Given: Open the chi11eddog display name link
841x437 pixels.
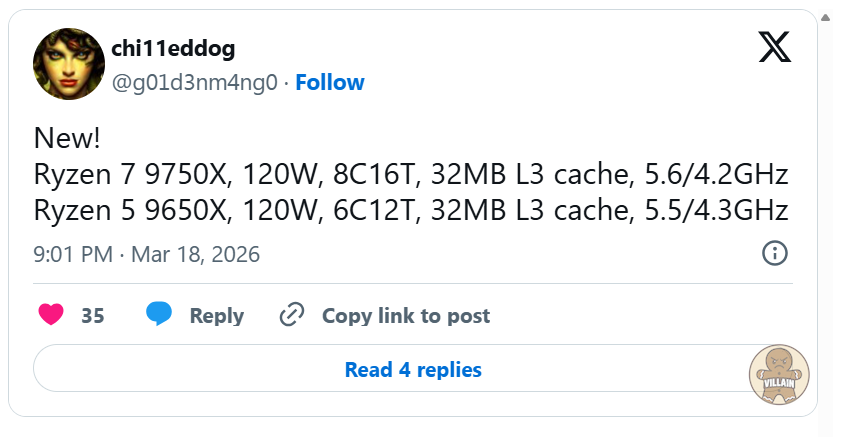Looking at the screenshot, I should tap(173, 49).
